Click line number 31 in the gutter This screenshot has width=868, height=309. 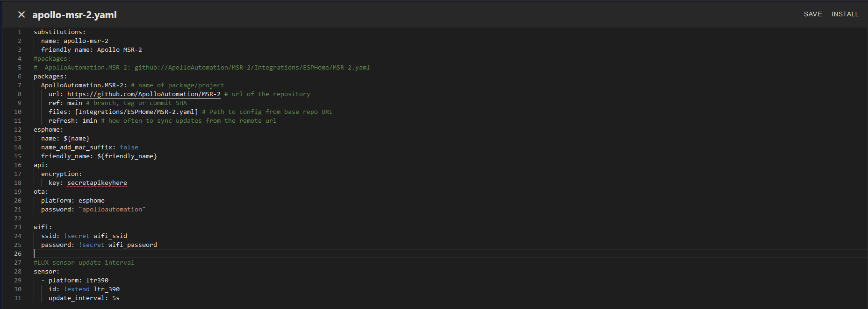18,298
